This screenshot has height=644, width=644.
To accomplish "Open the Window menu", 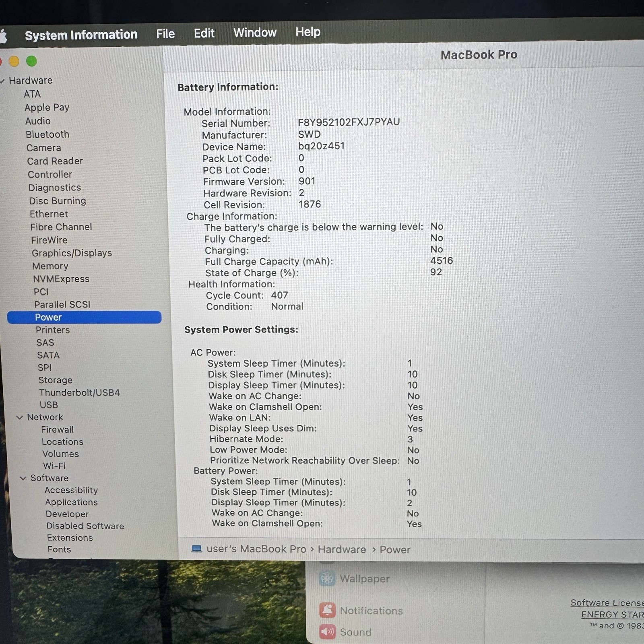I will pyautogui.click(x=255, y=32).
